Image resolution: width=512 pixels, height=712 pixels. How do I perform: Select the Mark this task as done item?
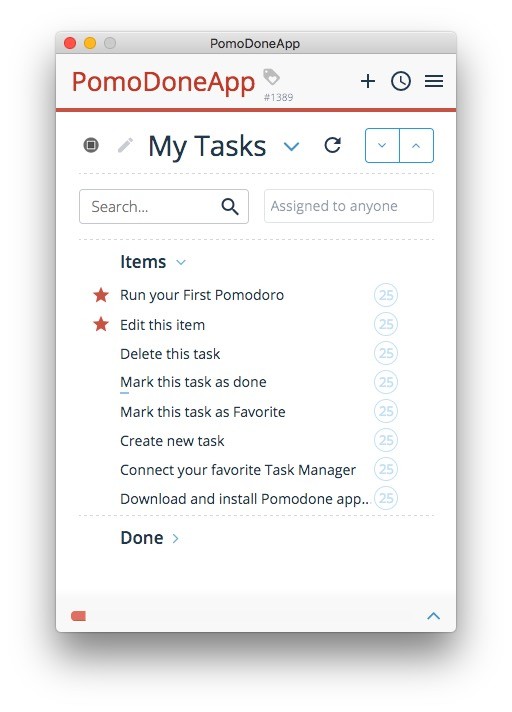click(193, 382)
